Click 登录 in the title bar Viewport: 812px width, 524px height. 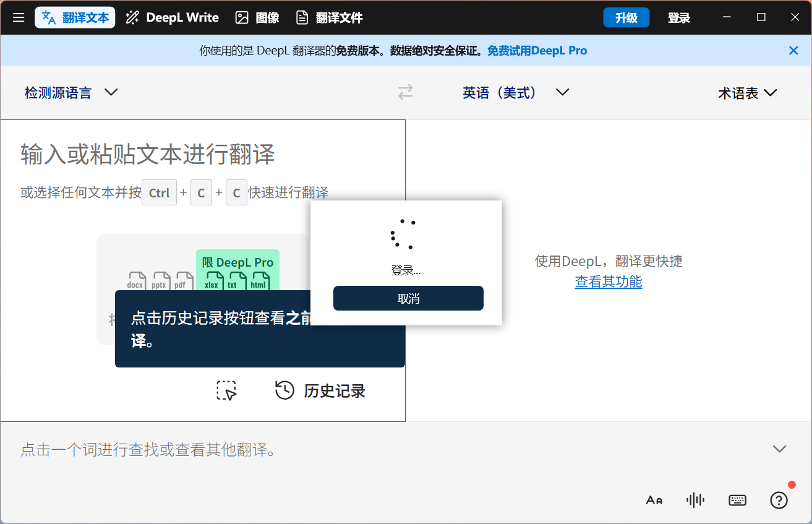click(678, 17)
